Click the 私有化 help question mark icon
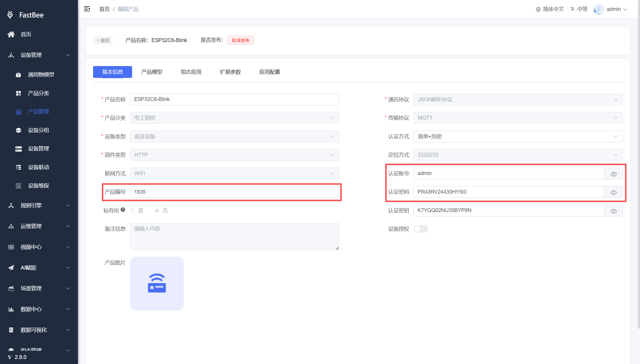This screenshot has width=640, height=364. 123,210
